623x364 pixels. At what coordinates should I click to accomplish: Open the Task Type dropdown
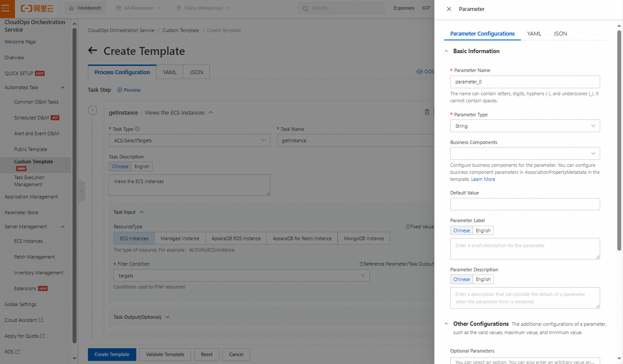[x=189, y=141]
